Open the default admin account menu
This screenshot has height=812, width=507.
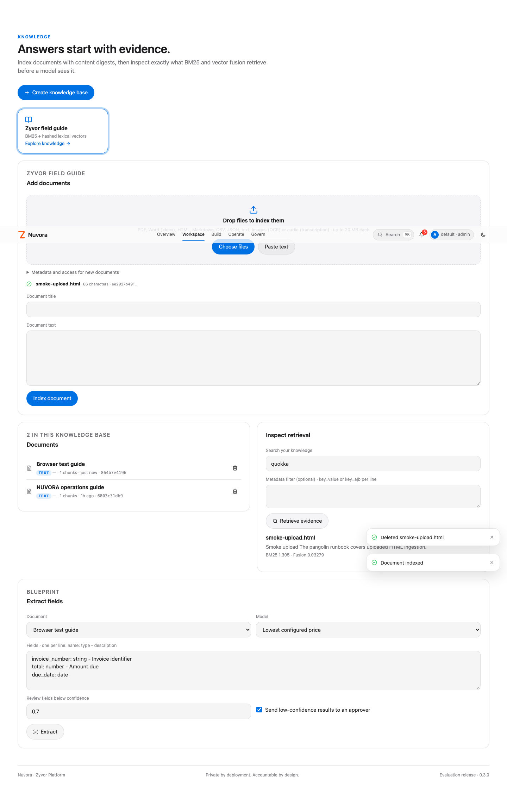pyautogui.click(x=452, y=234)
